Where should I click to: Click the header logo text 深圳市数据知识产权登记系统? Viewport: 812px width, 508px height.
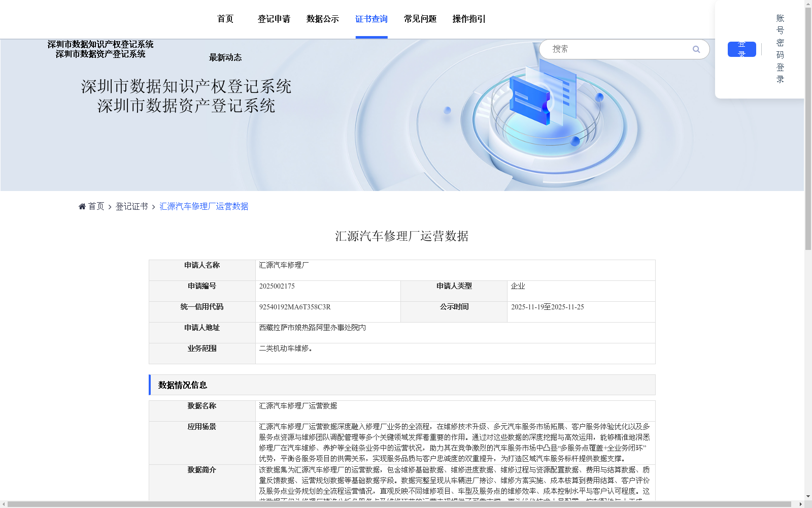100,44
